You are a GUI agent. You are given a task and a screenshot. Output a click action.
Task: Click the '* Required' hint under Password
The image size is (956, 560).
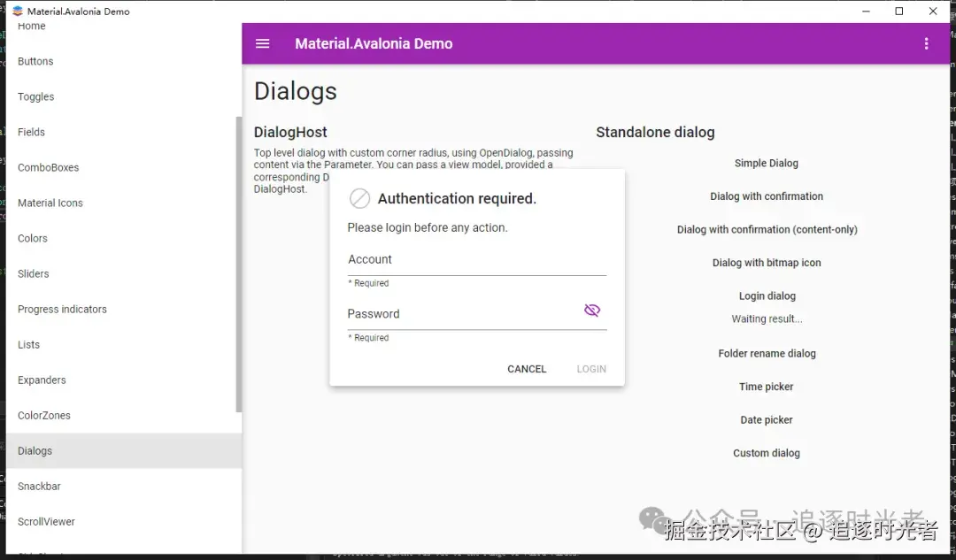pos(368,338)
